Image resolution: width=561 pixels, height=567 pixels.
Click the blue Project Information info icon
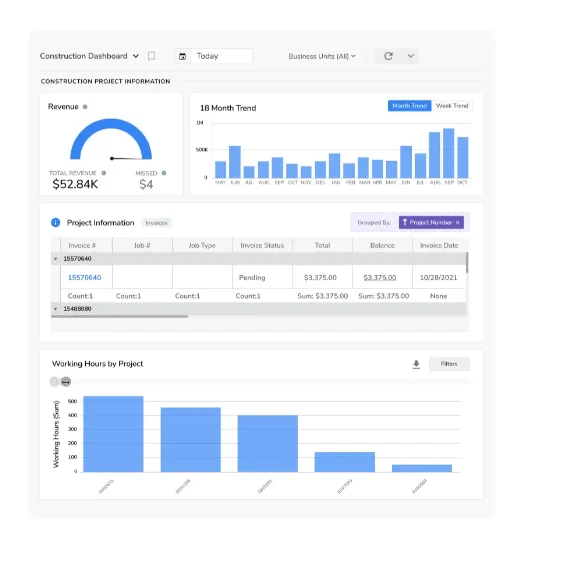(x=55, y=222)
